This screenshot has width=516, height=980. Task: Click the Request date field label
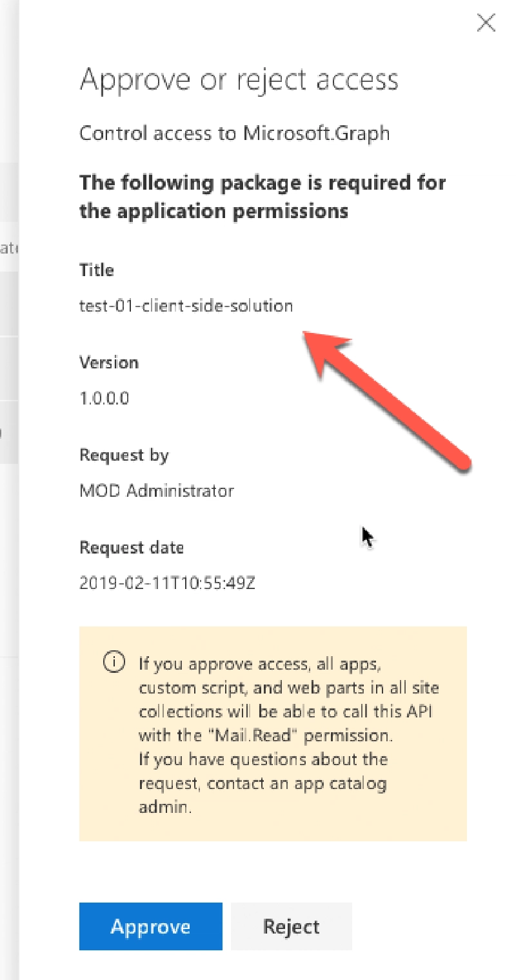click(132, 547)
